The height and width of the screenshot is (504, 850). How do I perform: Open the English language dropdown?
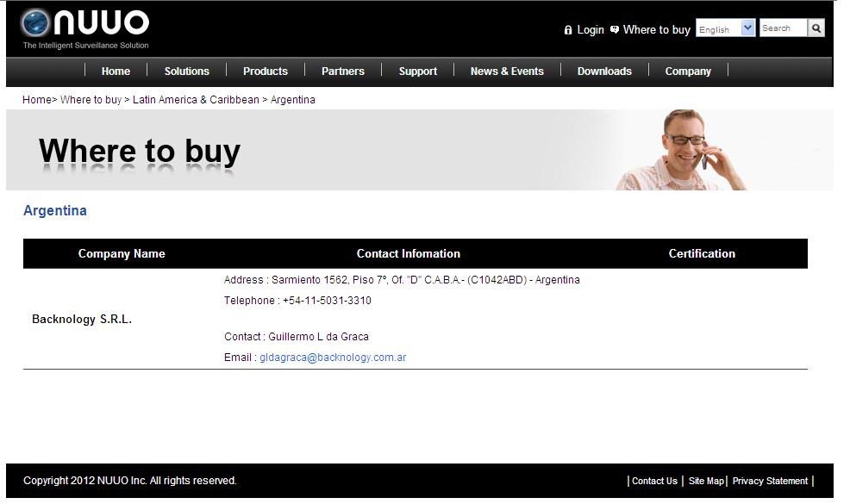pos(725,28)
